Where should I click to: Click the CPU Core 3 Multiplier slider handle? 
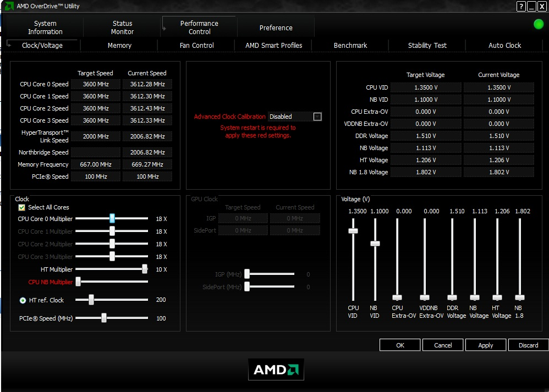point(112,256)
